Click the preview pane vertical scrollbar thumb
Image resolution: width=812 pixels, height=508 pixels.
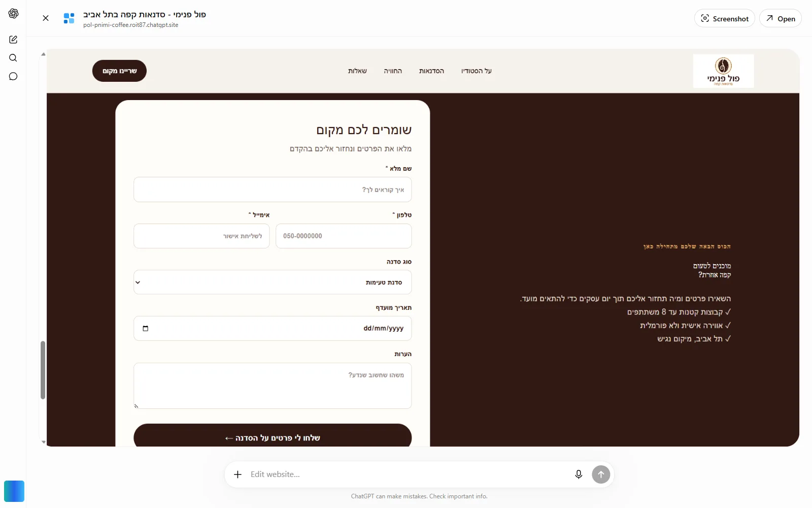coord(43,370)
